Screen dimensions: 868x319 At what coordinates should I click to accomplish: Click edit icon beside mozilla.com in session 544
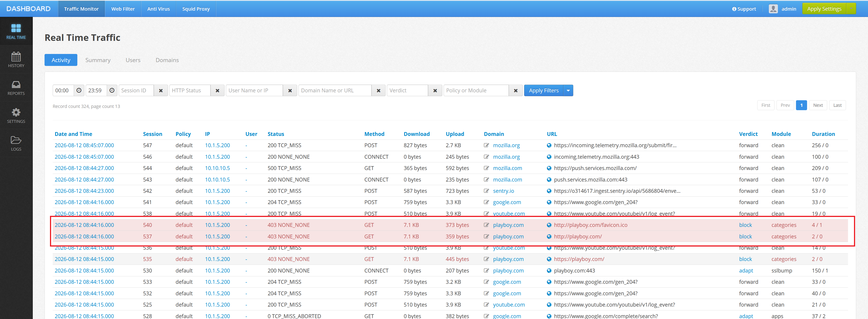click(x=486, y=168)
